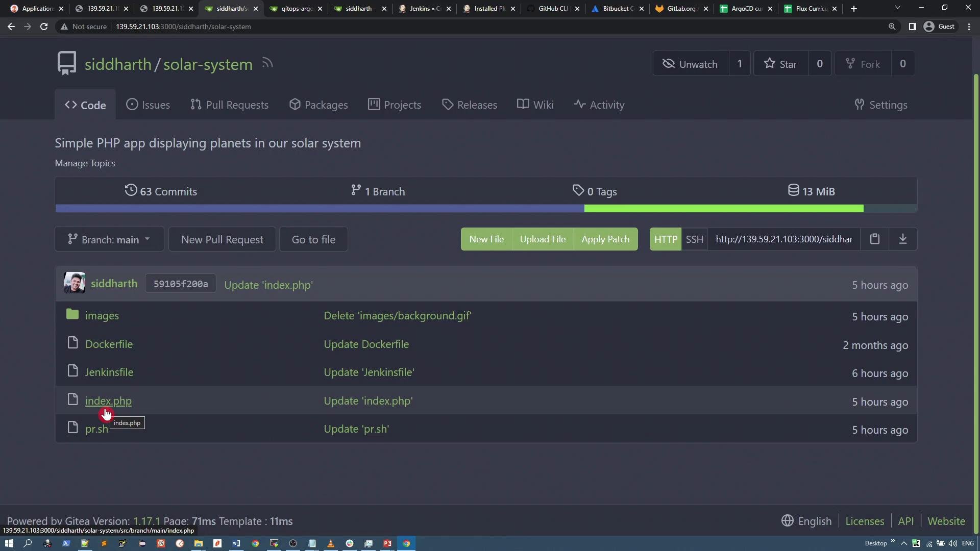Reload the page with refresh icon
Image resolution: width=980 pixels, height=551 pixels.
pos(44,27)
